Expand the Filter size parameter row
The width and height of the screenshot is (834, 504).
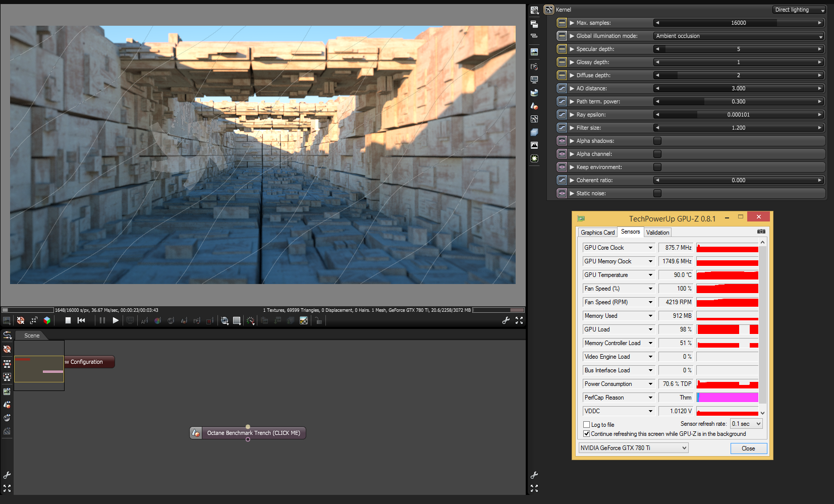(572, 128)
